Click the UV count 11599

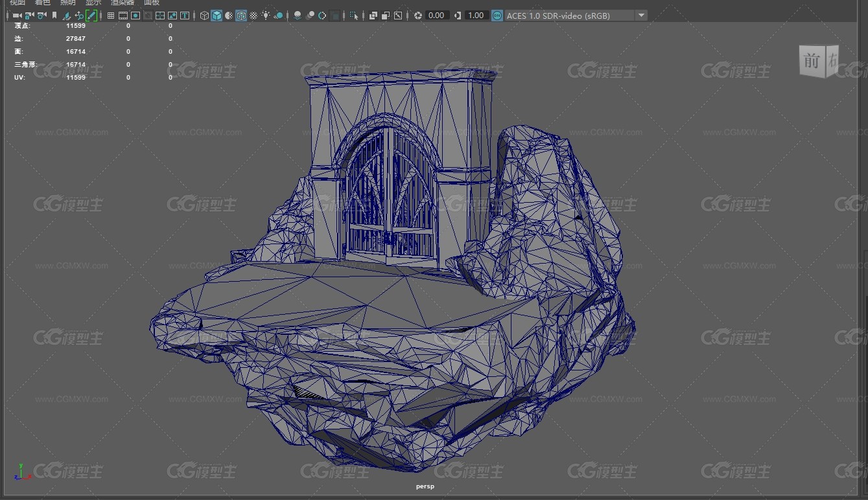pyautogui.click(x=76, y=78)
